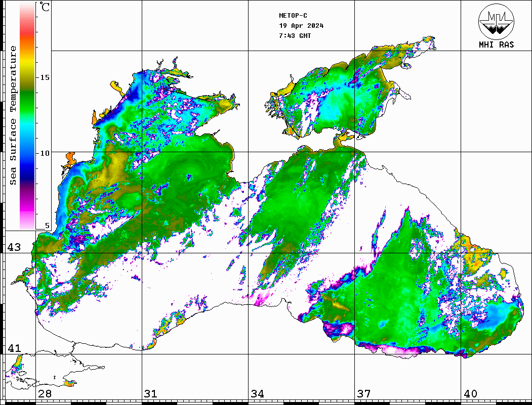Click latitude label 41

click(x=14, y=348)
